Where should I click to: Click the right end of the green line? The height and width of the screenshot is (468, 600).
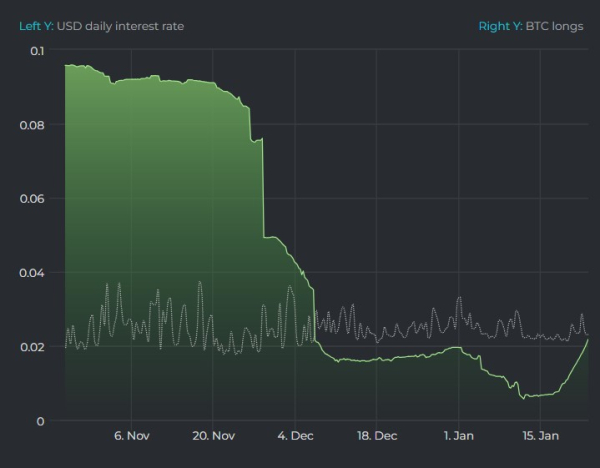[588, 340]
